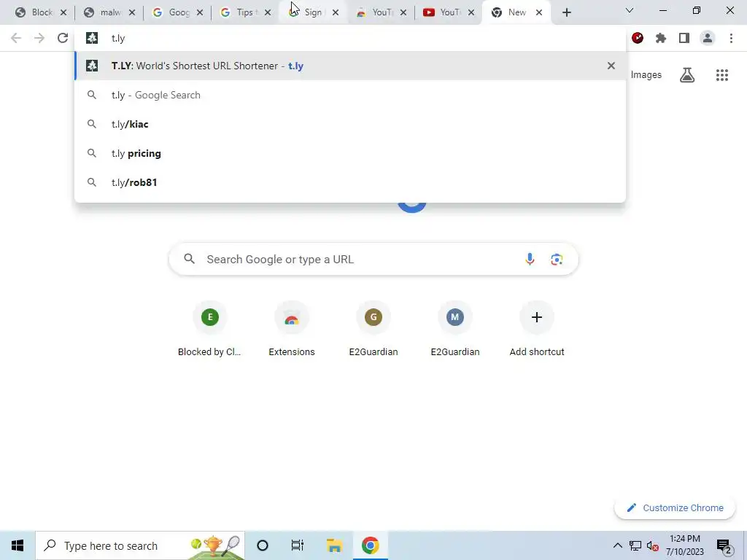The height and width of the screenshot is (560, 747).
Task: Click the address bar containing t.ly
Action: (350, 38)
